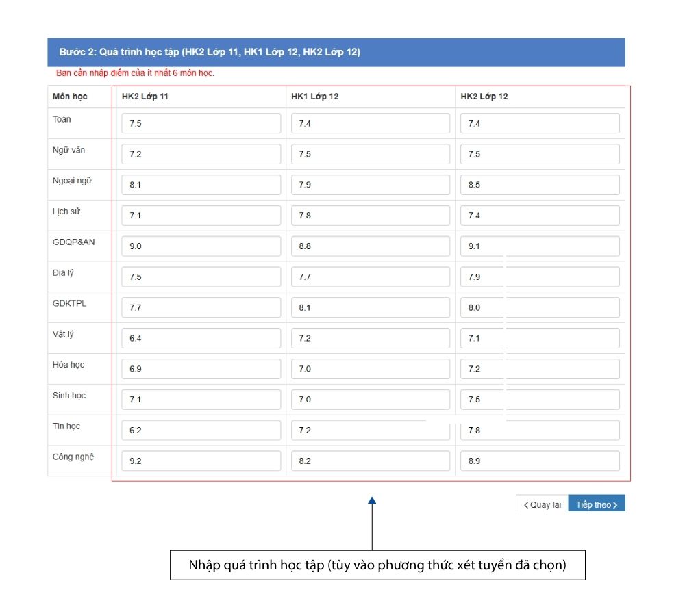This screenshot has width=685, height=616.
Task: Click the Tiếp theo button
Action: pyautogui.click(x=597, y=504)
